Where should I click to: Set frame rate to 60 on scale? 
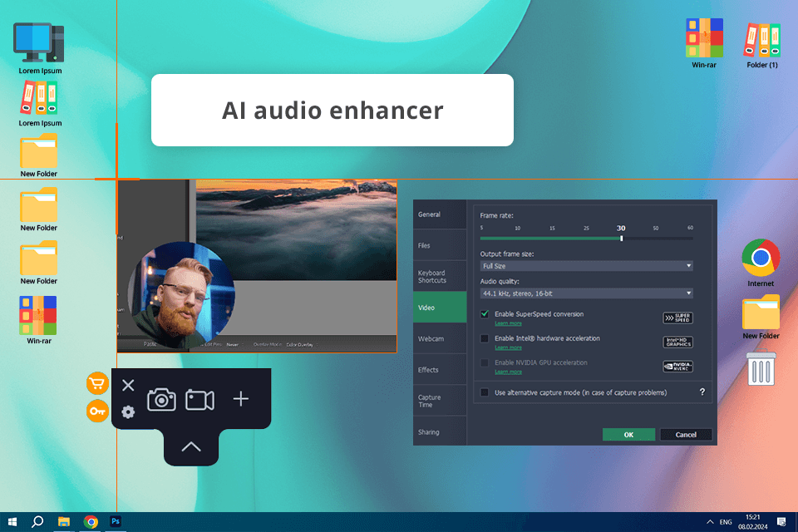tap(690, 228)
